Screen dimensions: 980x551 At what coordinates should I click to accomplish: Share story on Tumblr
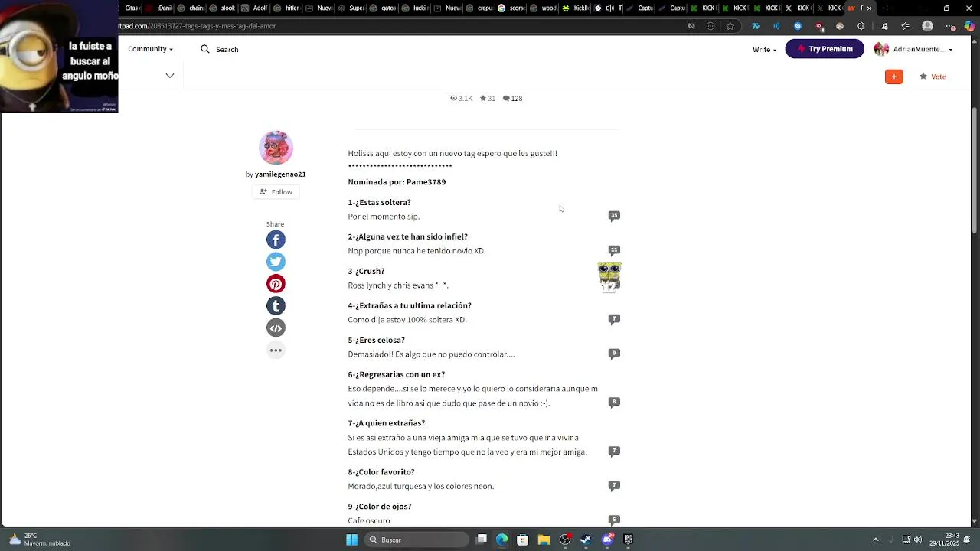[276, 306]
